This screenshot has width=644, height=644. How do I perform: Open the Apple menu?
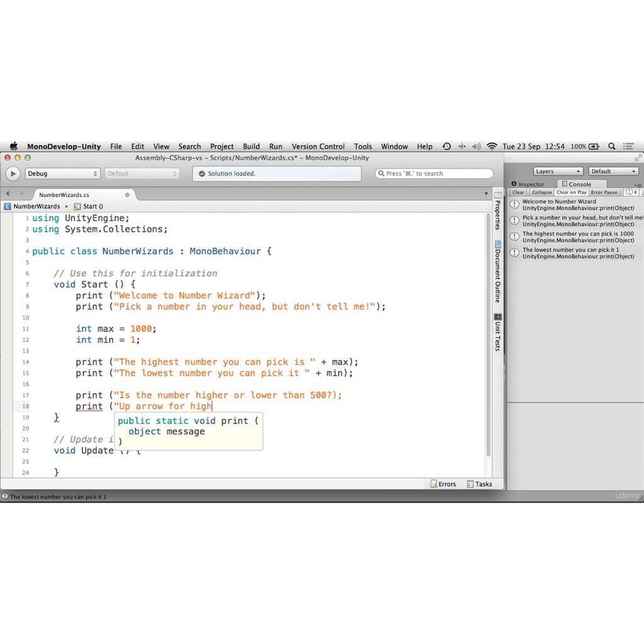[x=13, y=147]
